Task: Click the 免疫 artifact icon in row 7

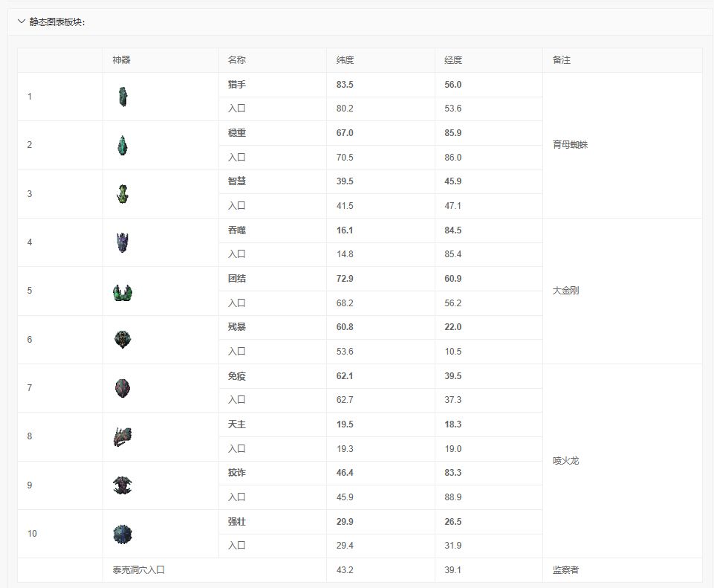Action: pos(123,388)
